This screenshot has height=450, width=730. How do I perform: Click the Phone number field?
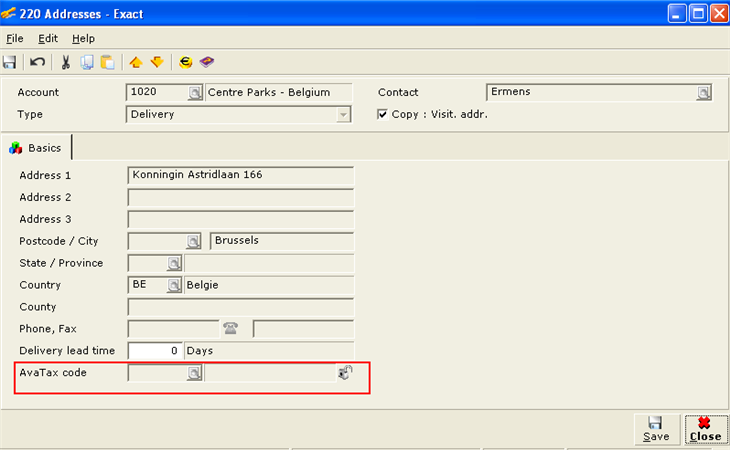tap(173, 329)
